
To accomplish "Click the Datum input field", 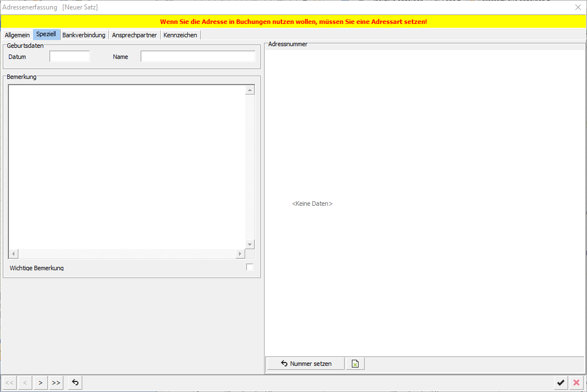I will [x=69, y=56].
